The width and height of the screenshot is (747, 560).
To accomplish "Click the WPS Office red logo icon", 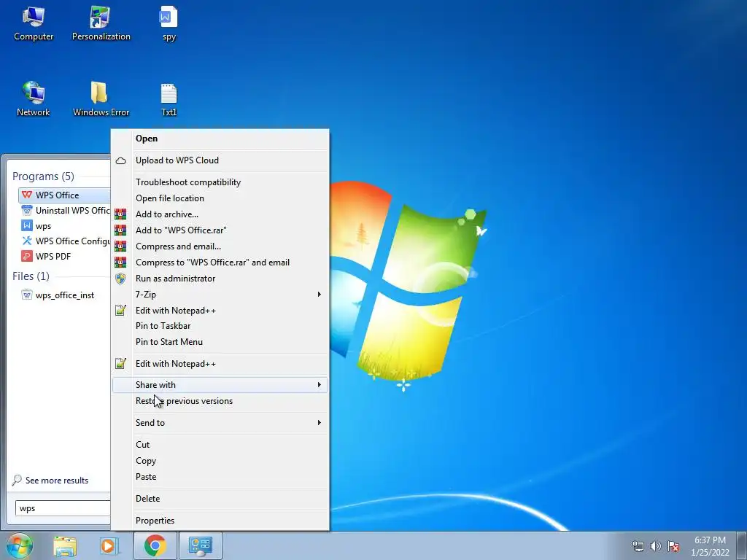I will (27, 195).
